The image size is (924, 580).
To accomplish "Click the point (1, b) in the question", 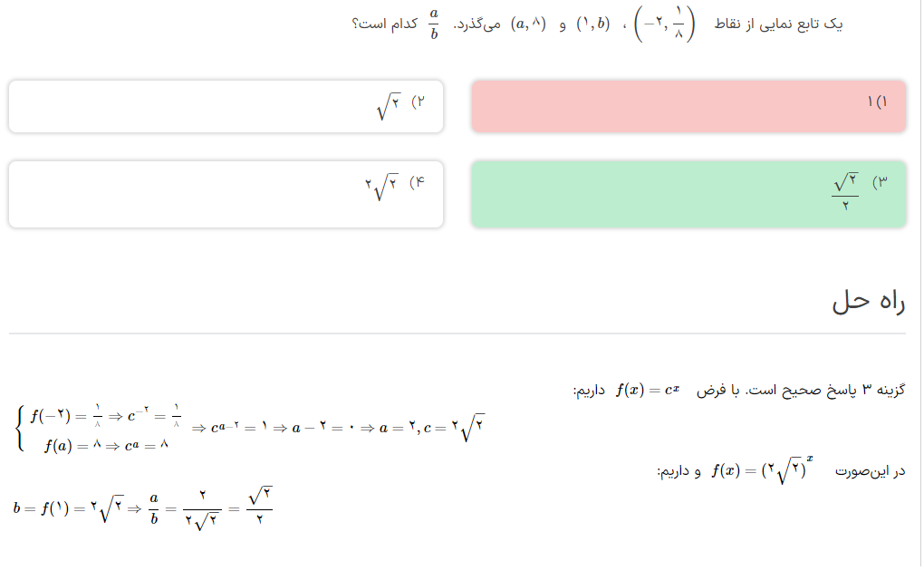I will pos(592,25).
